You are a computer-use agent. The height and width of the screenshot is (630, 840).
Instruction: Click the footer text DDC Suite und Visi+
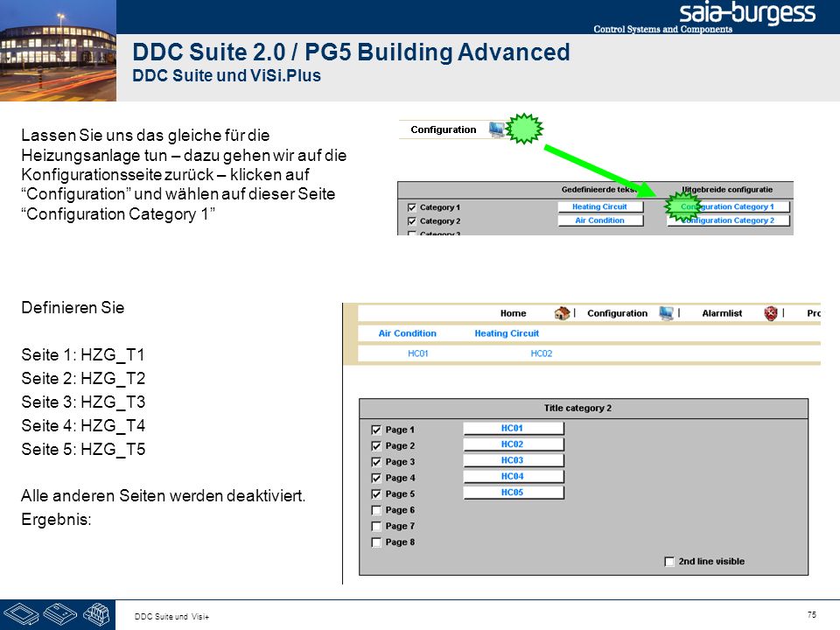(x=172, y=617)
